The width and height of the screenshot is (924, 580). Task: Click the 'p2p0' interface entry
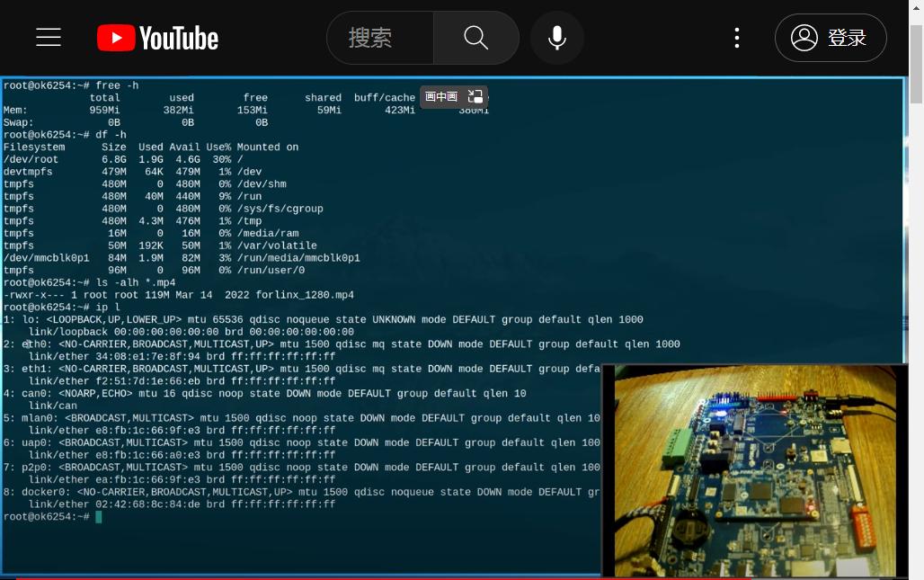pyautogui.click(x=301, y=468)
